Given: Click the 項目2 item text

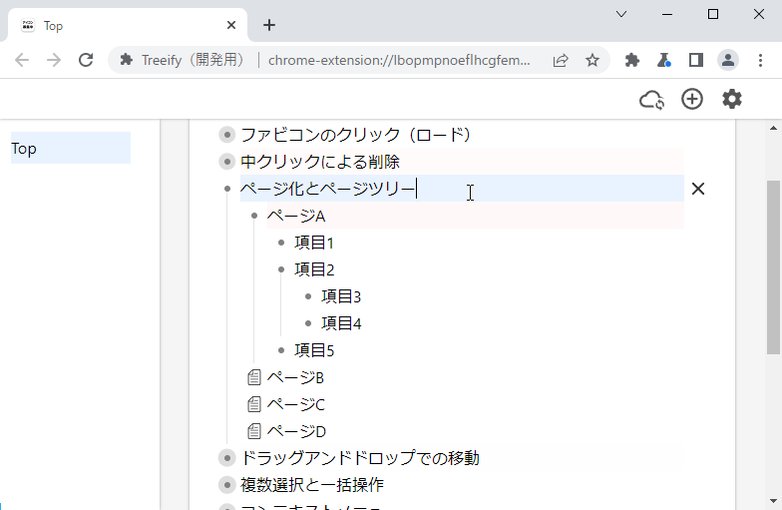Looking at the screenshot, I should click(x=314, y=269).
